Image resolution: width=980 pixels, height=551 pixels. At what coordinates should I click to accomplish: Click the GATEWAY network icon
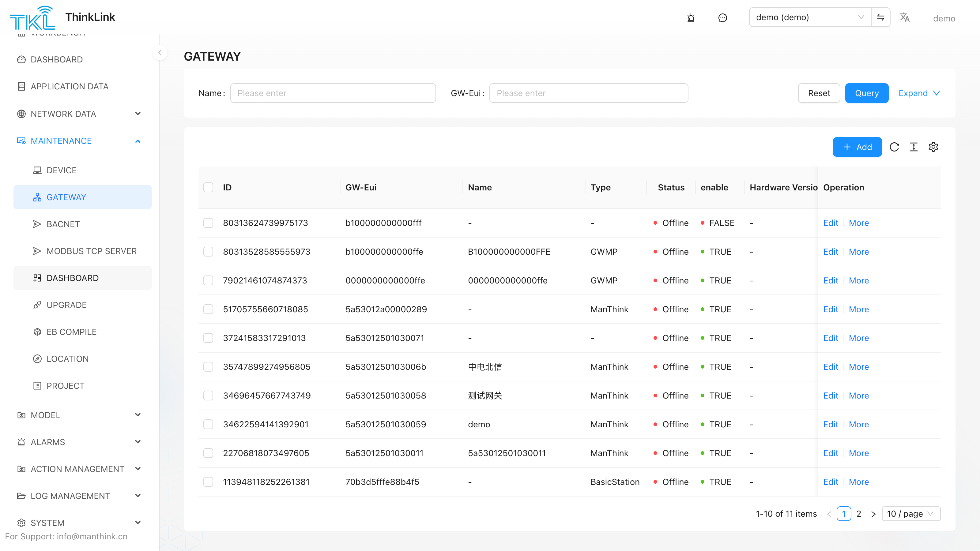tap(37, 197)
